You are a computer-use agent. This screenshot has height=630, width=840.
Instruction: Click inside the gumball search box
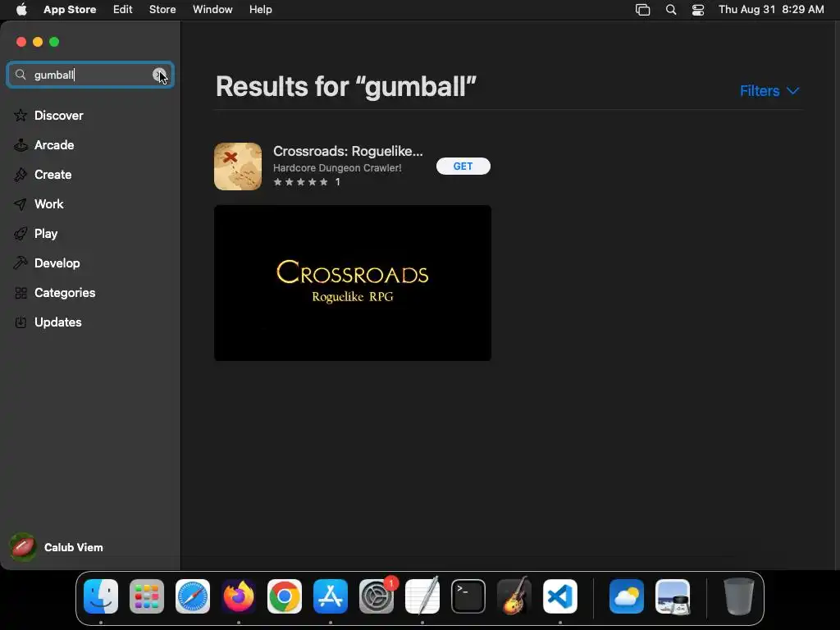tap(90, 75)
